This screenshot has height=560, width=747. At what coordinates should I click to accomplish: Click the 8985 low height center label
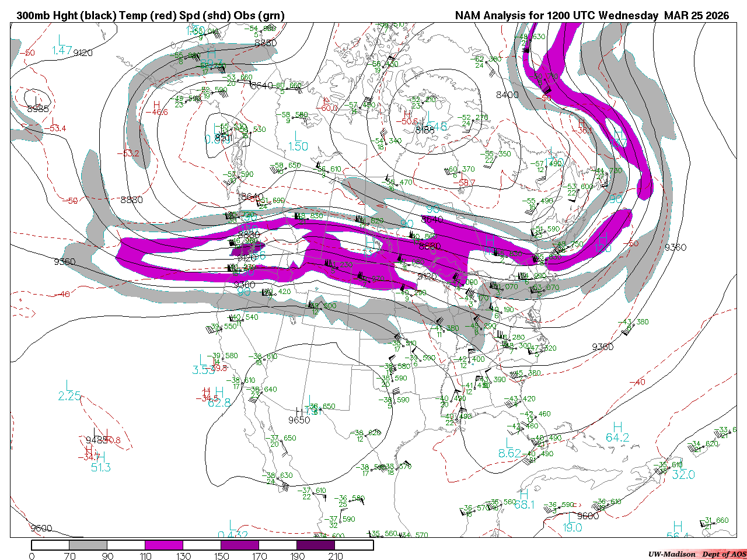[38, 108]
